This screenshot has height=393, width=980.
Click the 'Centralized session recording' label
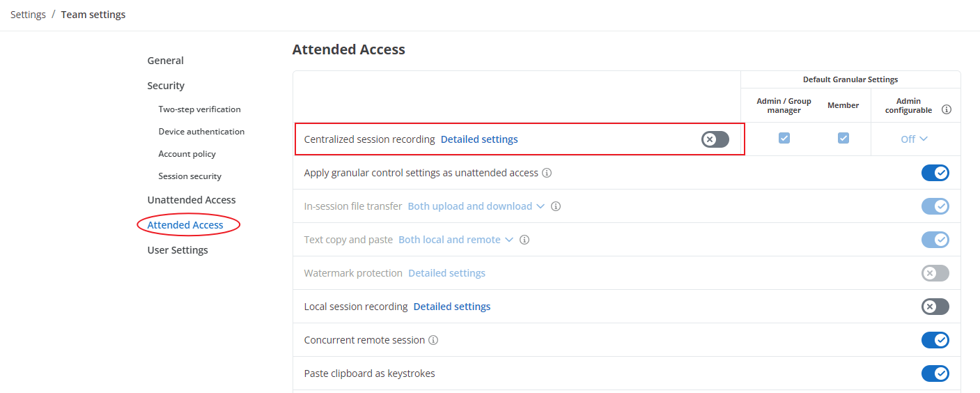pos(369,139)
